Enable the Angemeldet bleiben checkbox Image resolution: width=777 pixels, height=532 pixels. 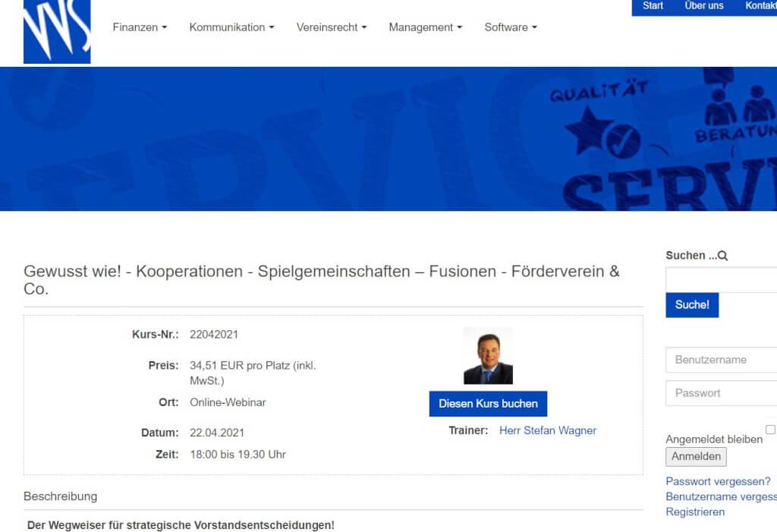coord(769,428)
